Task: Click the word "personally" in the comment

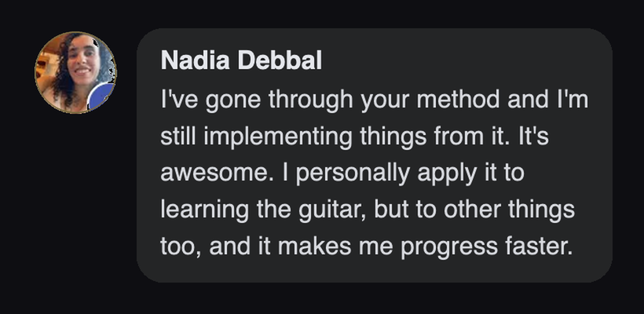Action: coord(353,174)
